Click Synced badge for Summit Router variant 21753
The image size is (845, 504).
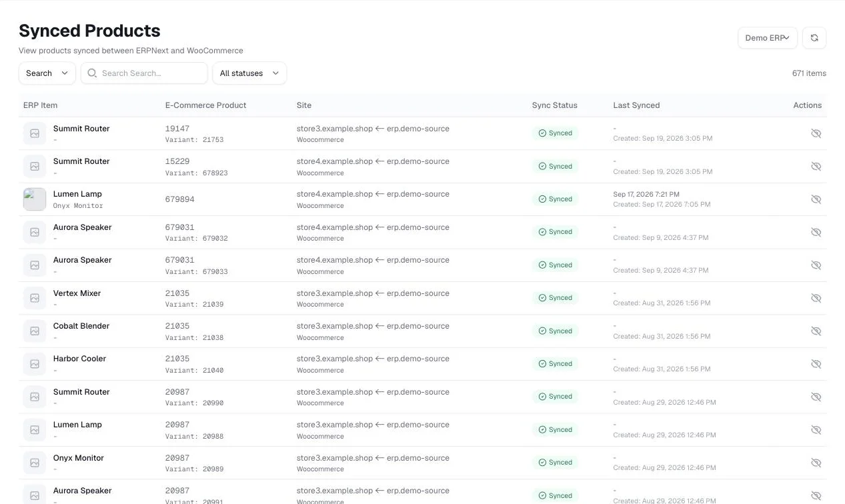tap(555, 133)
